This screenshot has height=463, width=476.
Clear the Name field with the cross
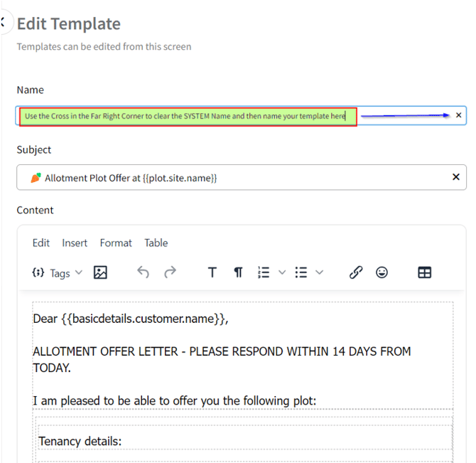click(458, 115)
